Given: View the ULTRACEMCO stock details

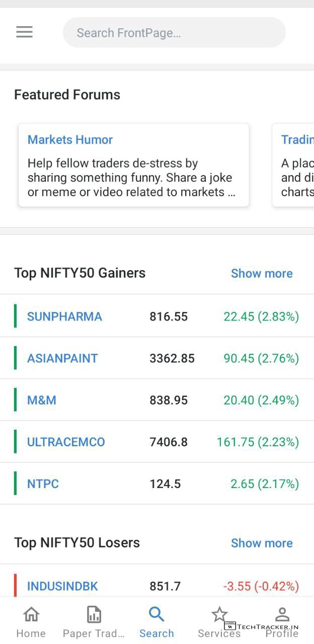Looking at the screenshot, I should 66,442.
